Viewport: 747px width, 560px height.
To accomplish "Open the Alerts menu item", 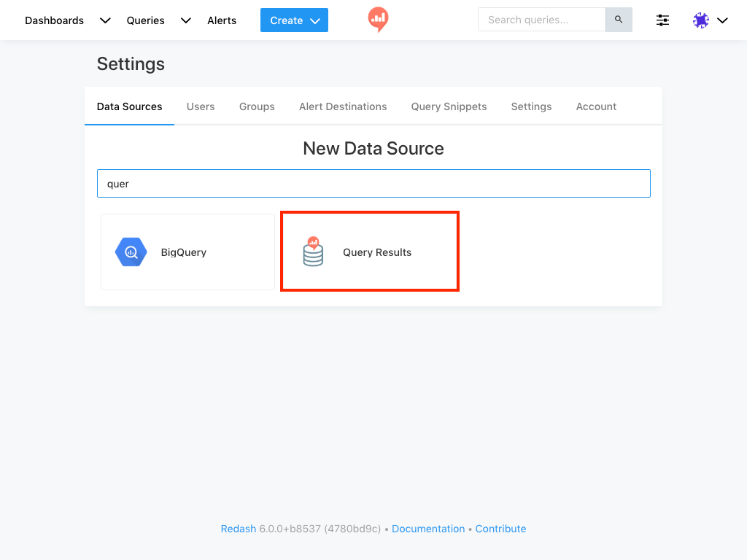I will tap(222, 20).
